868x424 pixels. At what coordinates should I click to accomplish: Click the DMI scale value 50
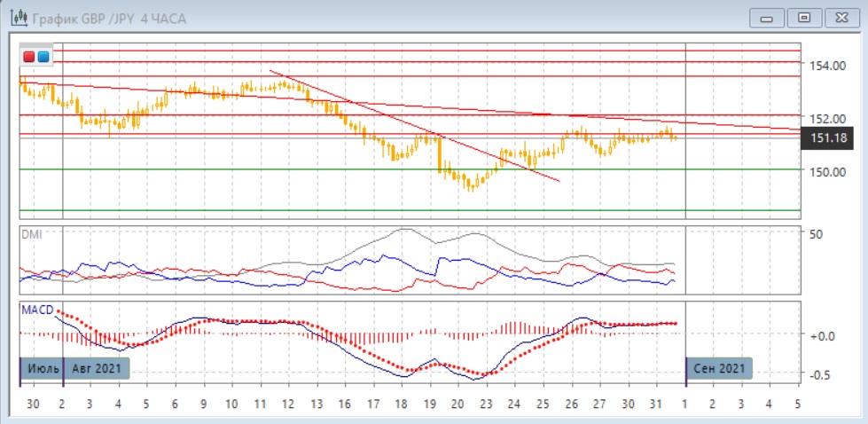point(817,233)
